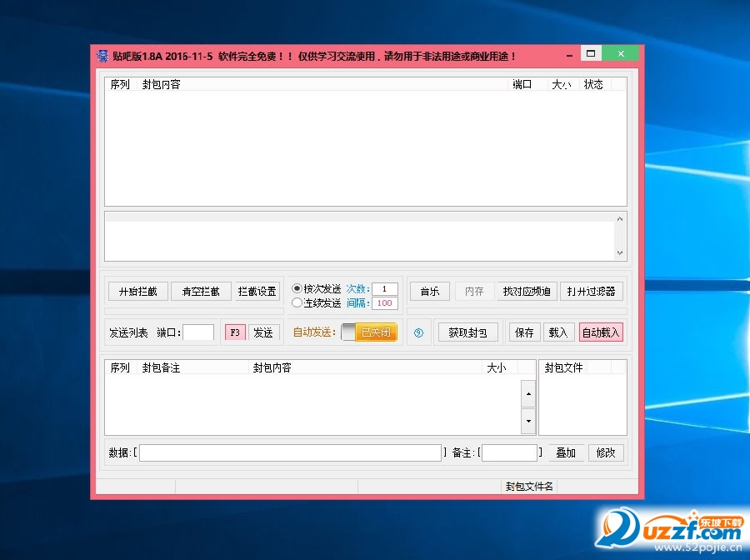Click 叠加 to append the data

[566, 452]
